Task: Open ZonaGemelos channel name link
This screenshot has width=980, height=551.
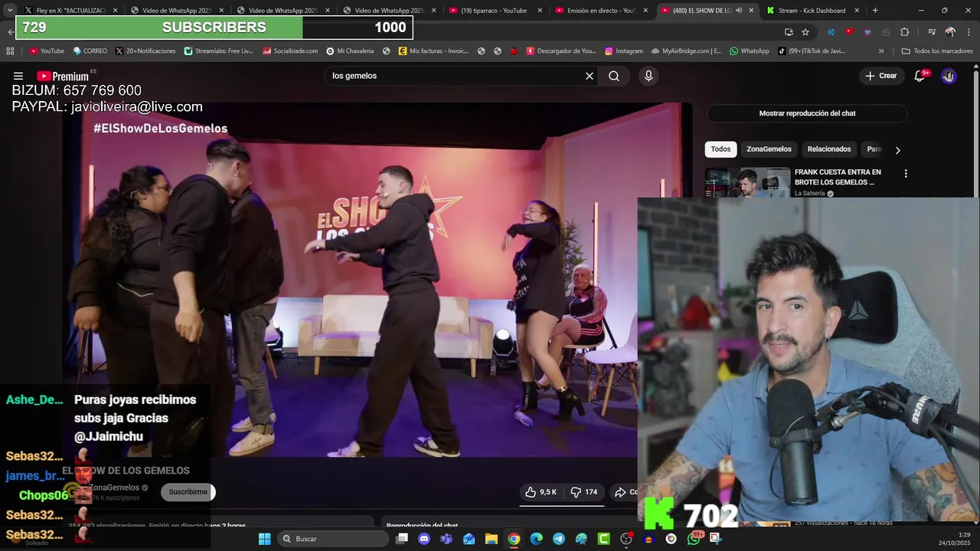Action: tap(115, 487)
